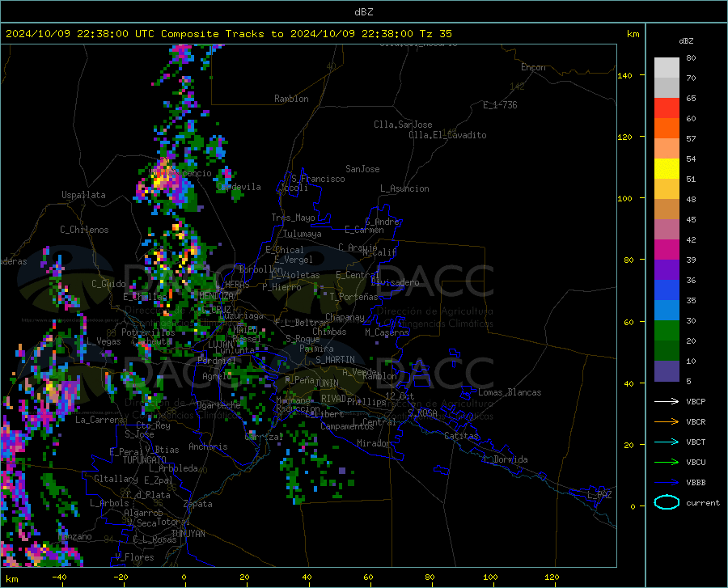Click the green VBCU arrow in legend
This screenshot has height=588, width=728.
point(667,463)
